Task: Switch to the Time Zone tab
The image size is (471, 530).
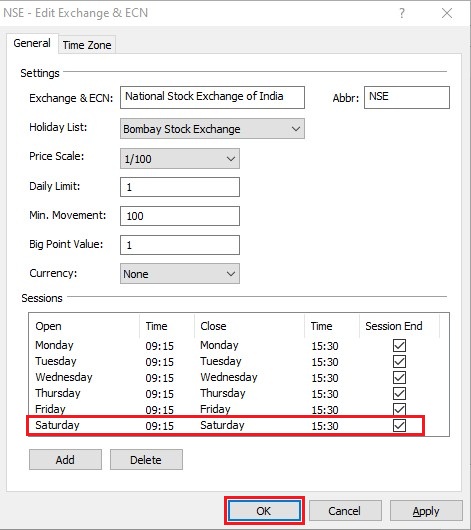Action: pos(87,45)
